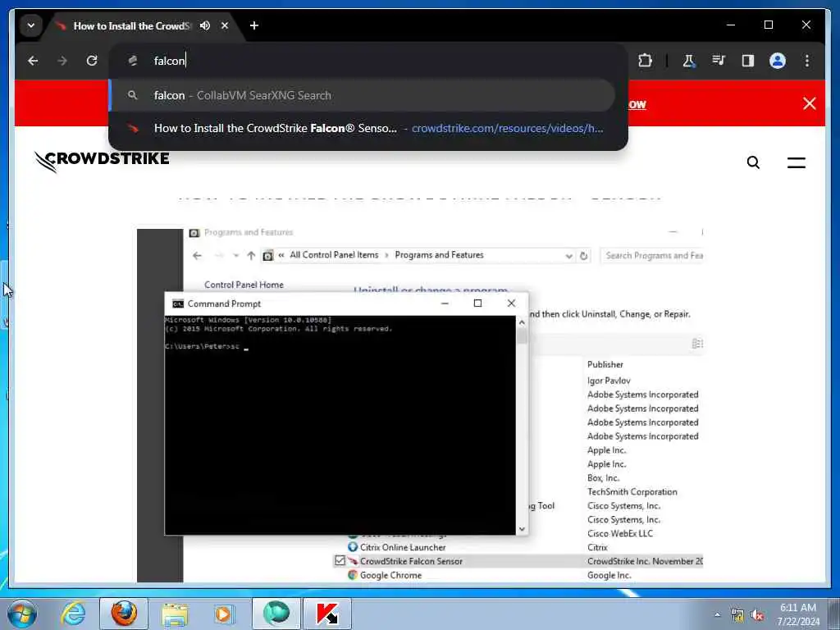Image resolution: width=840 pixels, height=630 pixels.
Task: Launch Internet Explorer from the taskbar
Action: 73,614
